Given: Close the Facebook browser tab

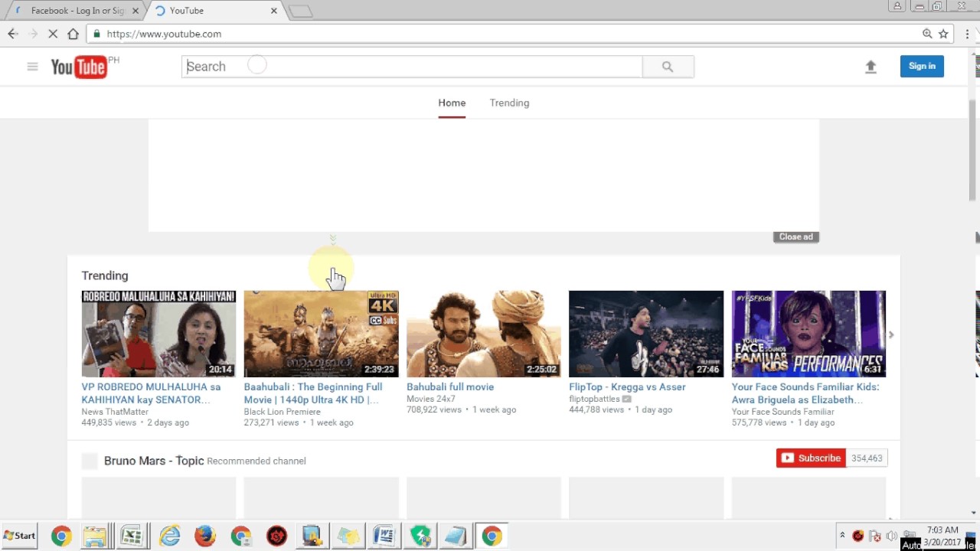Looking at the screenshot, I should click(x=136, y=11).
